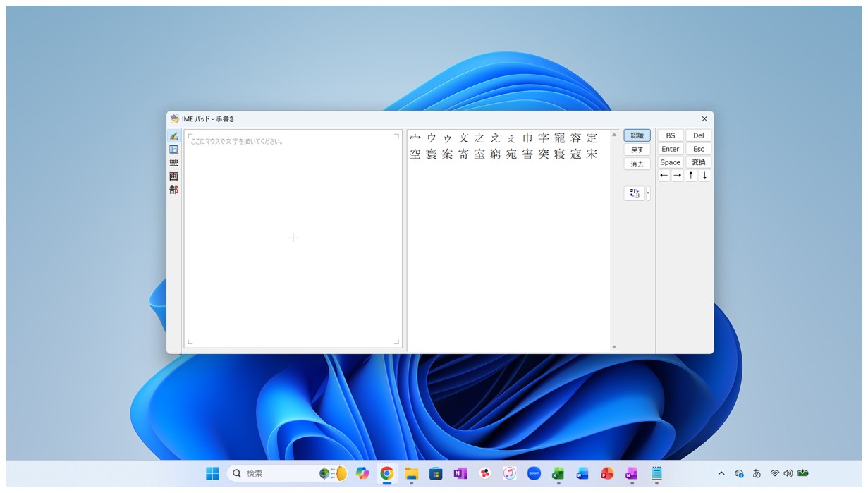Select the handwriting input applet icon

tap(173, 136)
